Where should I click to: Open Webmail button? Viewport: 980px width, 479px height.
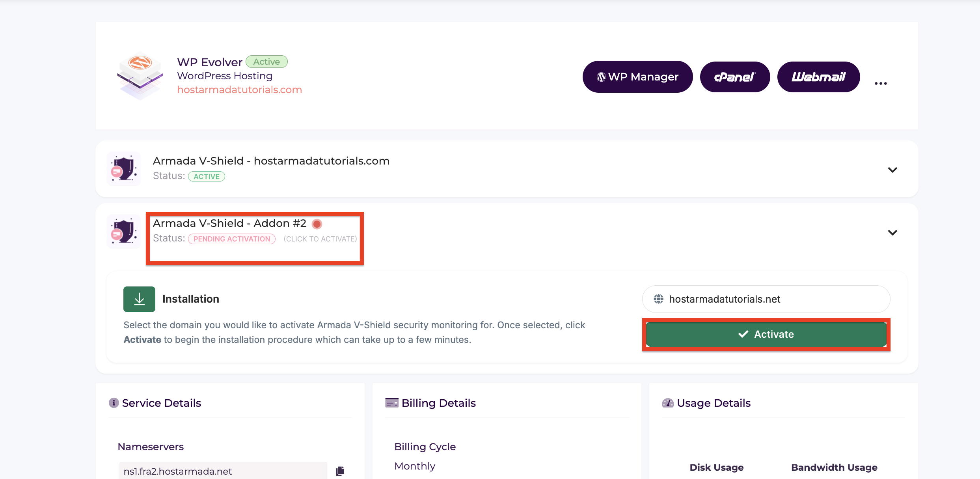click(818, 77)
